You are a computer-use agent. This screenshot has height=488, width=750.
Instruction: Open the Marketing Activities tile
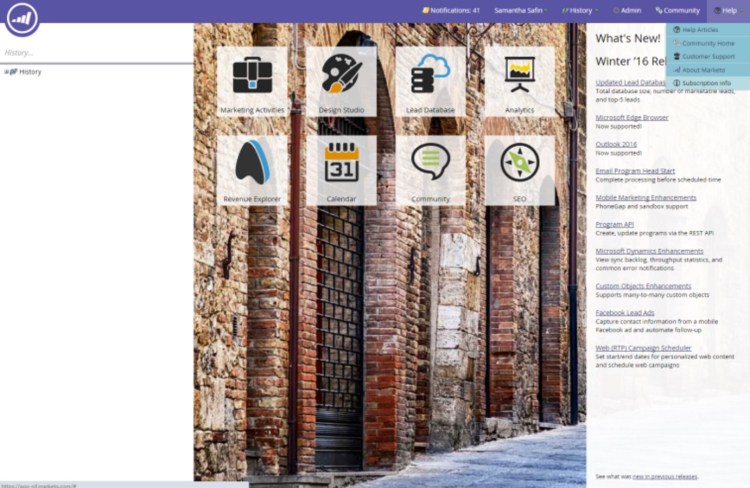point(253,81)
